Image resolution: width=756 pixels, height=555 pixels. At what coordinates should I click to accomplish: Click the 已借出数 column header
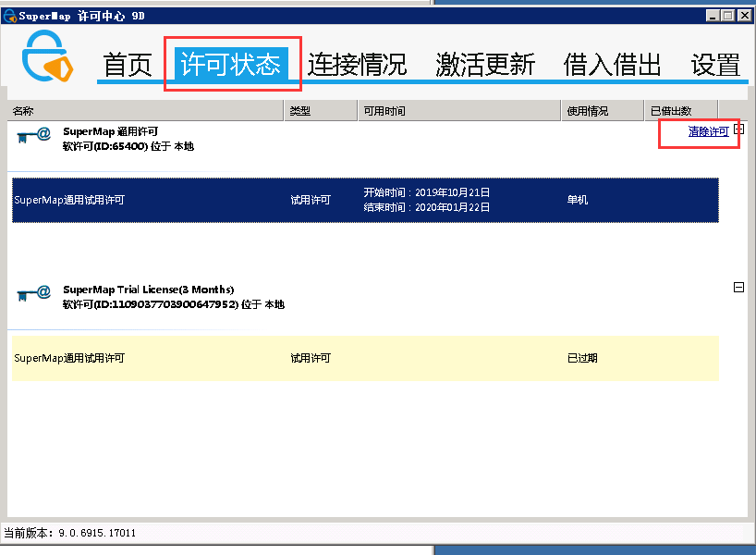[x=681, y=111]
